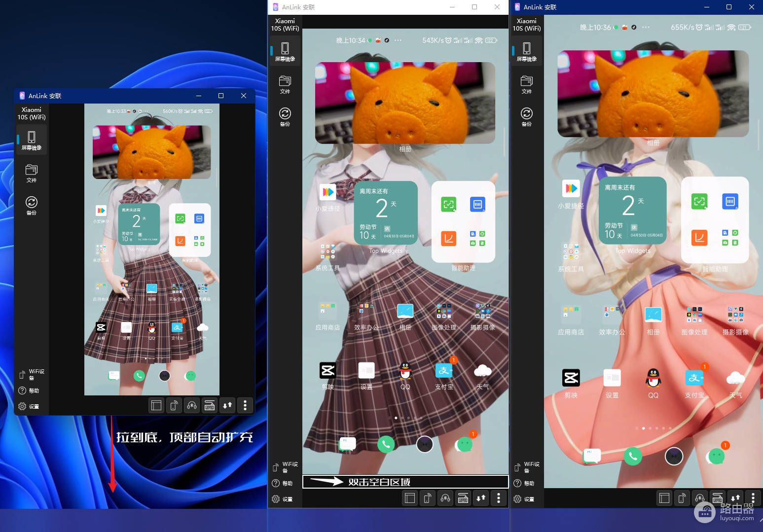Viewport: 763px width, 532px height.
Task: Tap green phone dialer in middle phone dock
Action: pyautogui.click(x=386, y=444)
